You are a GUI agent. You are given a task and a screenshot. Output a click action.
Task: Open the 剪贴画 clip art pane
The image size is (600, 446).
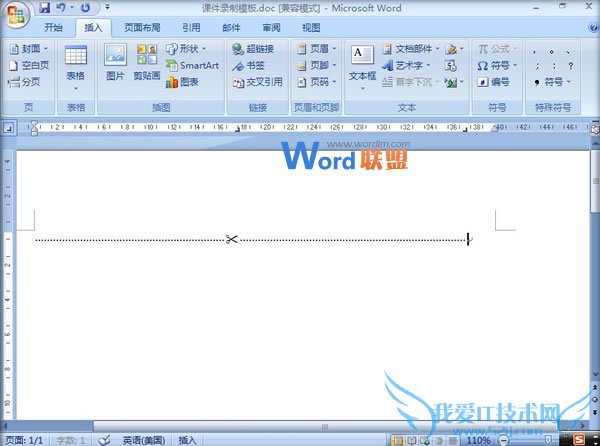[147, 63]
